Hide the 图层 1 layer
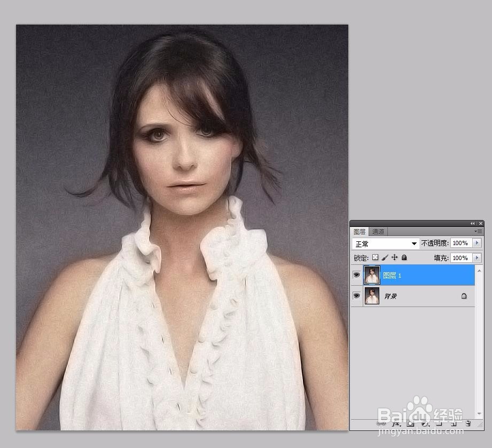Viewport: 492px width, 448px height. click(356, 275)
